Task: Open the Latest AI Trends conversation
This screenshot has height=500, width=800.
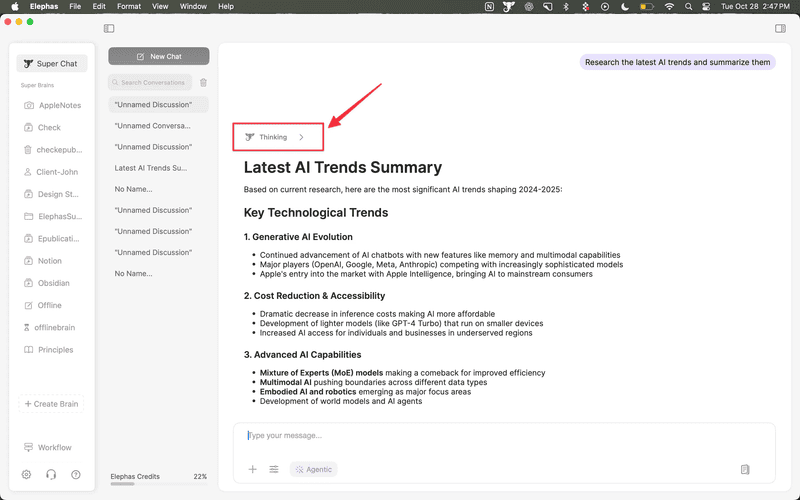Action: pos(151,168)
